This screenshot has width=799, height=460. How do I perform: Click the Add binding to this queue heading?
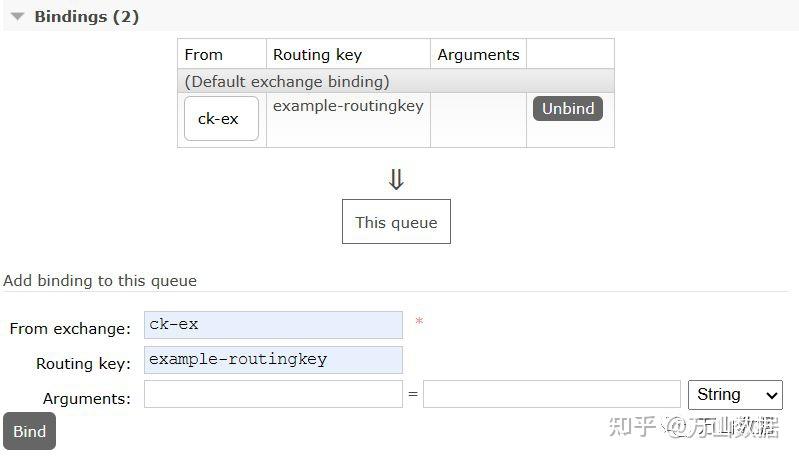click(x=100, y=281)
